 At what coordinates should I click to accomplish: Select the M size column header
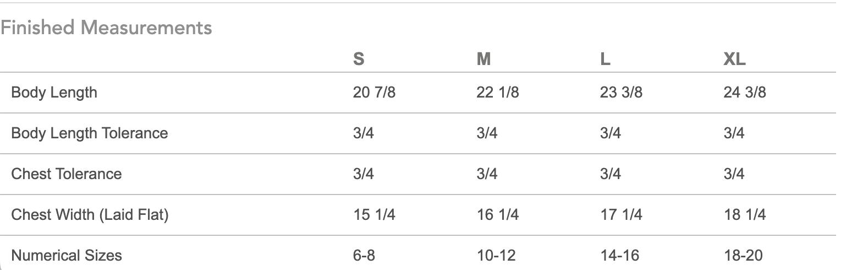coord(484,58)
